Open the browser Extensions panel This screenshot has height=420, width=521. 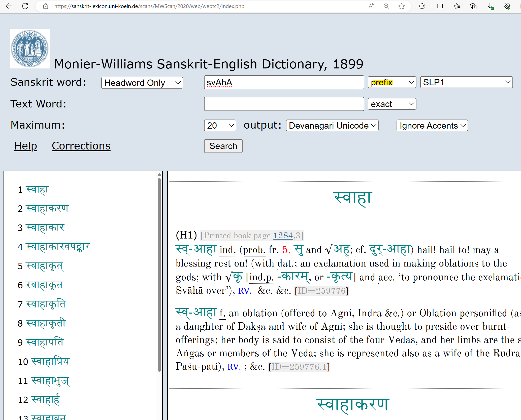(422, 6)
